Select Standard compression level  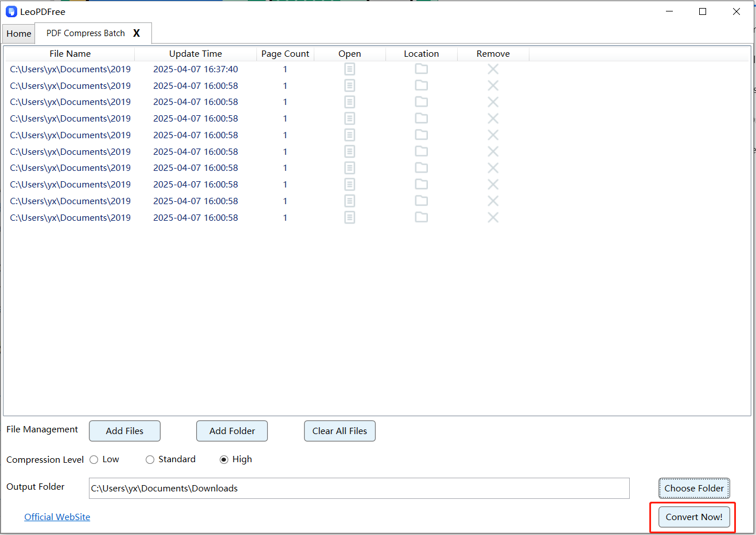[x=150, y=460]
